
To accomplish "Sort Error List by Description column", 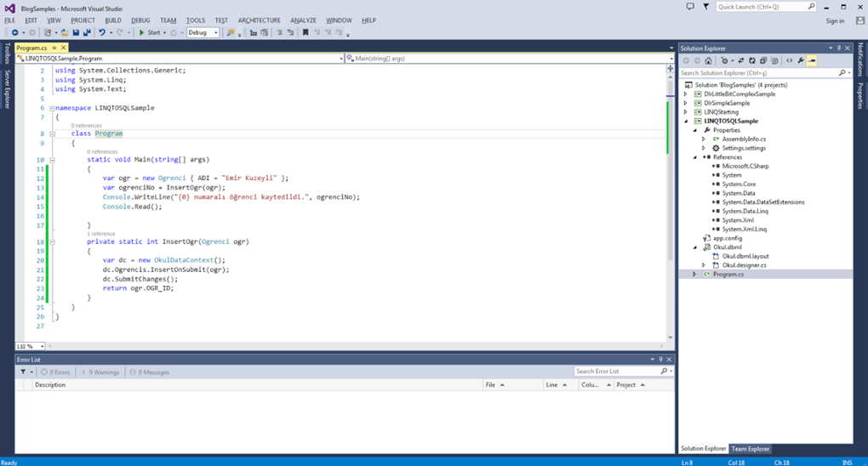I will (x=257, y=385).
